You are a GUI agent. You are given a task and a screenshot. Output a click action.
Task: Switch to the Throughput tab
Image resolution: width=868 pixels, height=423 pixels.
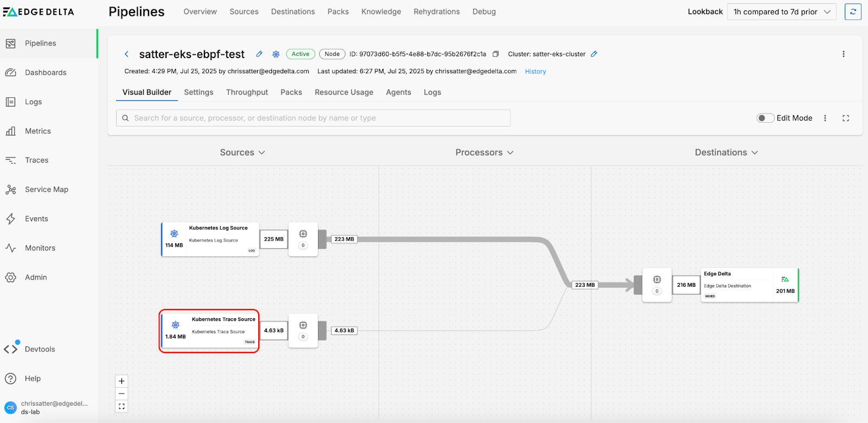pyautogui.click(x=247, y=92)
